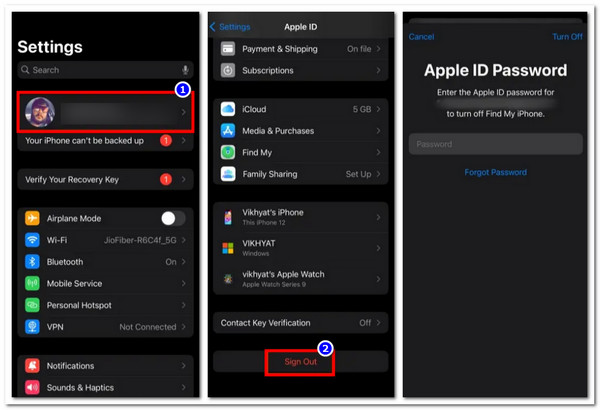The width and height of the screenshot is (600, 410).
Task: Open Contact Key Verification chevron
Action: [378, 323]
